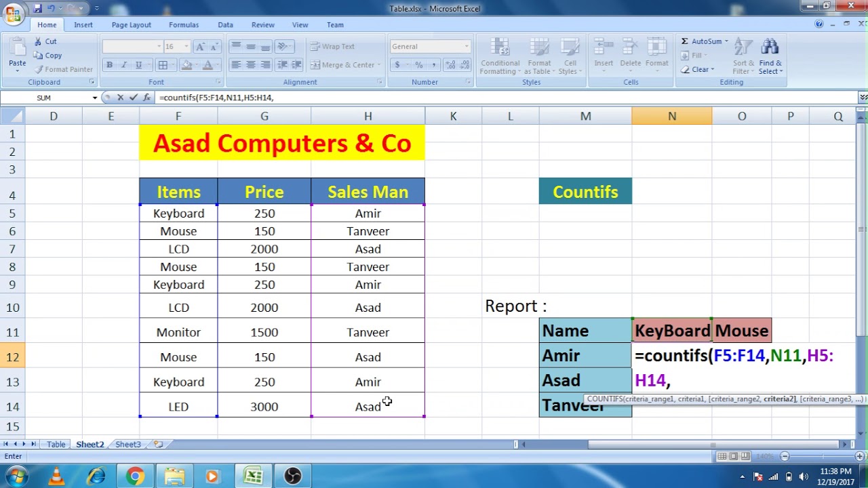Apply Percent Style format
This screenshot has width=868, height=488.
(418, 64)
